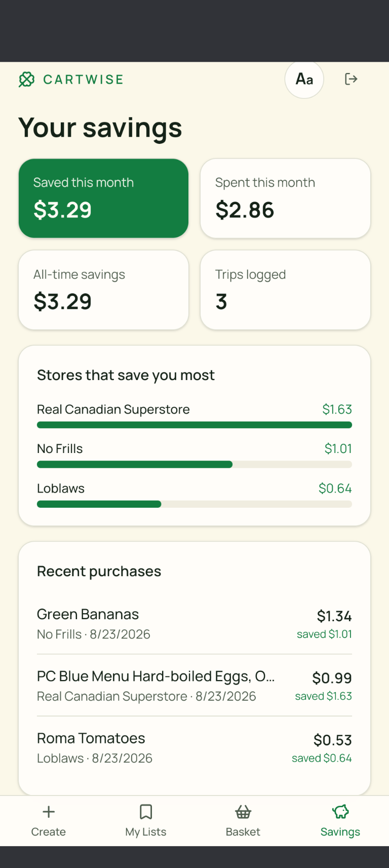Click the CARTWISE brand name

click(84, 80)
